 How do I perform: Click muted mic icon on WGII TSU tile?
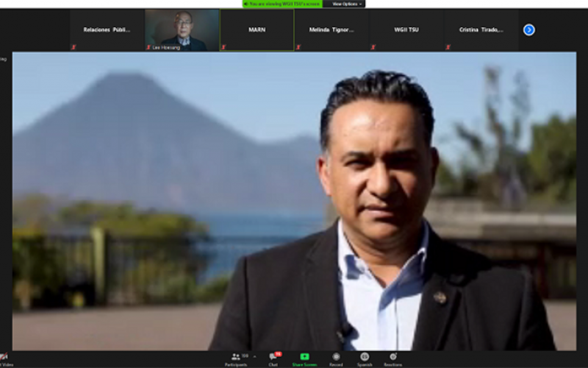(x=373, y=47)
